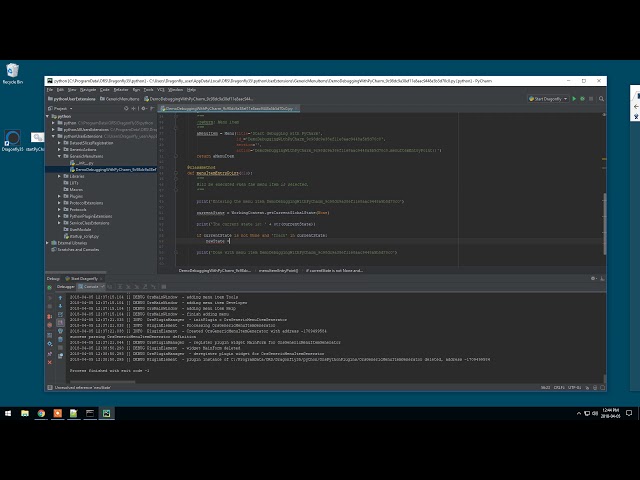Image resolution: width=640 pixels, height=480 pixels.
Task: Select startup_script.py in project tree
Action: [81, 236]
